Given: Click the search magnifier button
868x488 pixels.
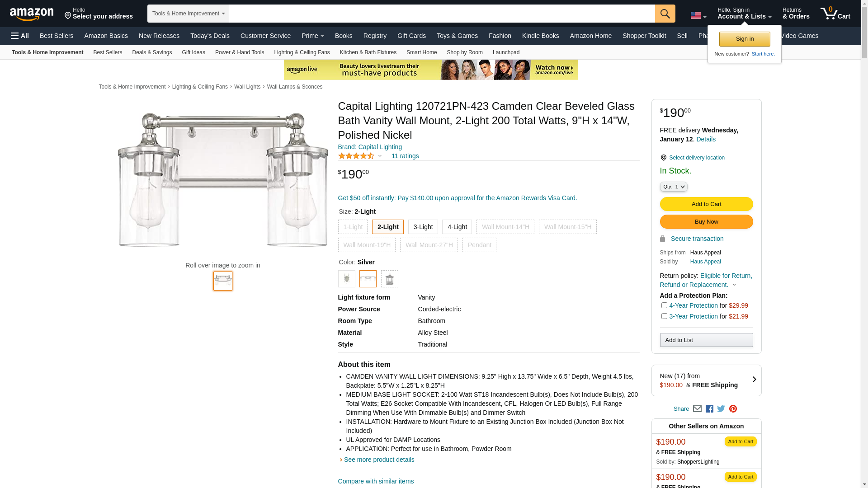Looking at the screenshot, I should click(665, 14).
